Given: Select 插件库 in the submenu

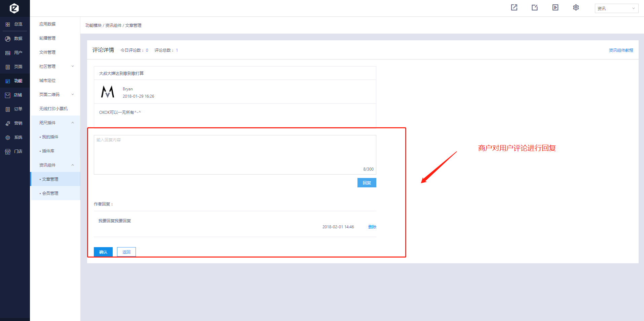Looking at the screenshot, I should pyautogui.click(x=48, y=151).
